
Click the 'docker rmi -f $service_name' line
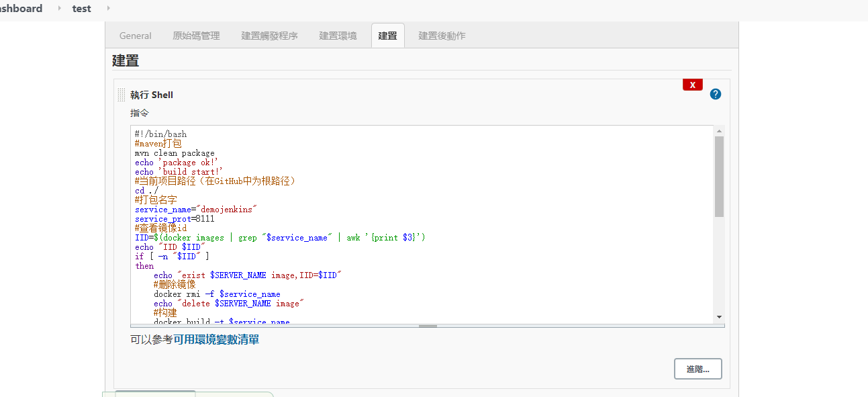pos(217,294)
